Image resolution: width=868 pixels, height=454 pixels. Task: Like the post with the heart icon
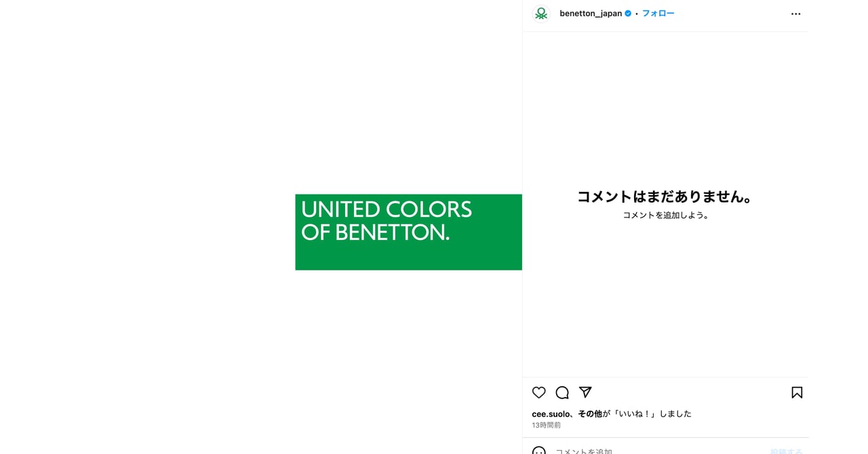click(538, 392)
